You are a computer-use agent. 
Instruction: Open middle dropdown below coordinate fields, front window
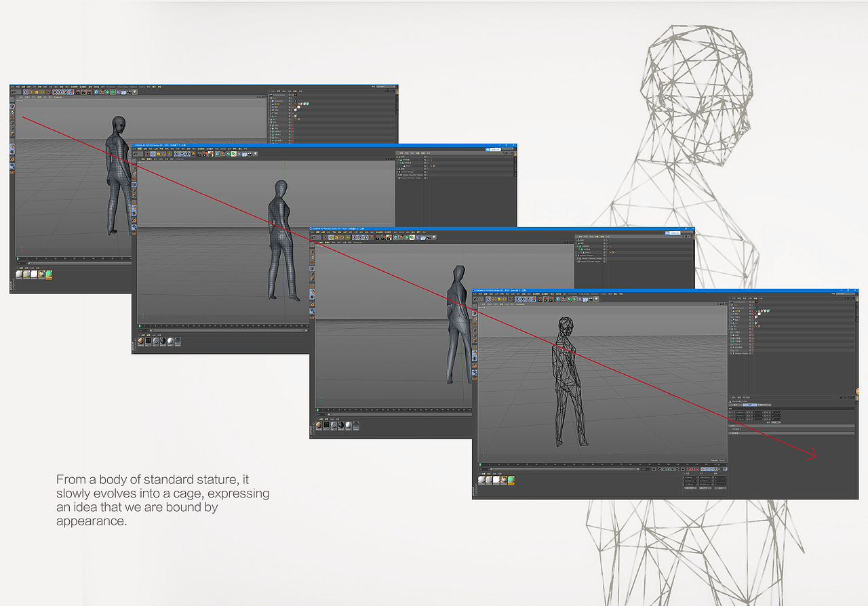point(705,488)
